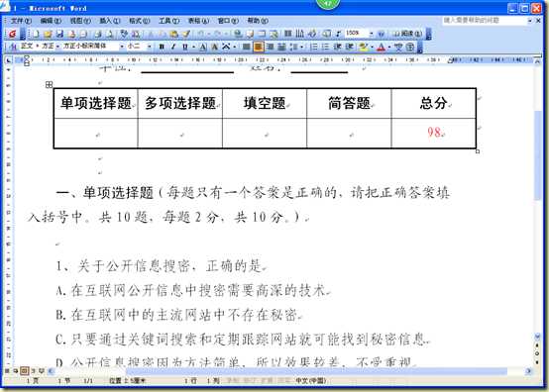Toggle Bold formatting

coord(162,47)
